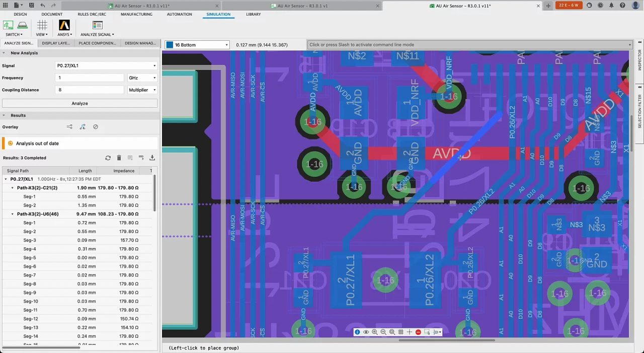Click the Ansys logo icon in ribbon
This screenshot has height=353, width=644.
(64, 25)
